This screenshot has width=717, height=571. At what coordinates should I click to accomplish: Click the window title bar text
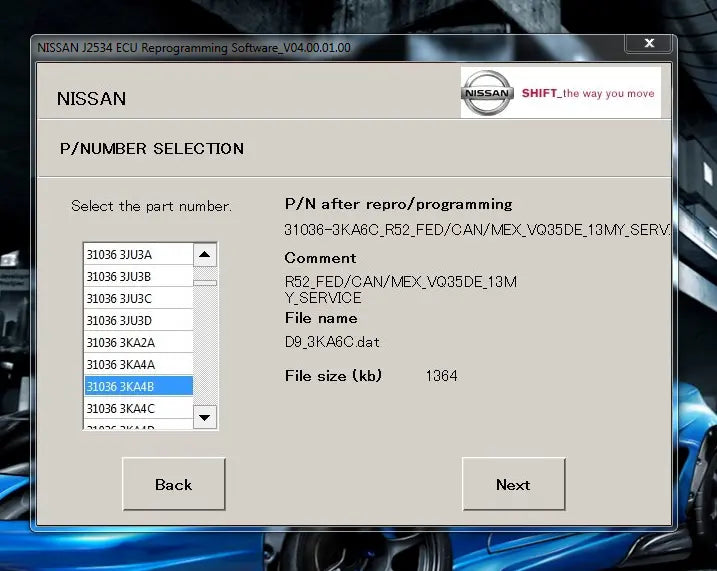[194, 47]
